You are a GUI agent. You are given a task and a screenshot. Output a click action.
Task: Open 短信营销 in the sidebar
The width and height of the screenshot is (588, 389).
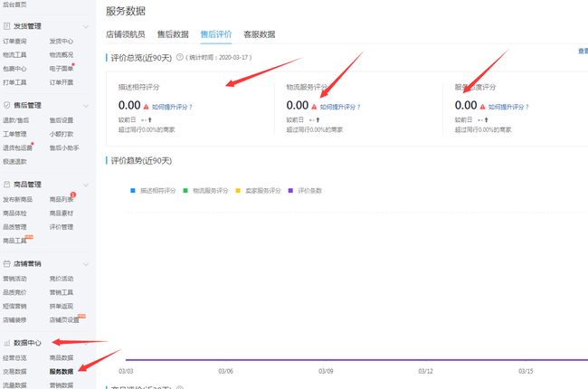pyautogui.click(x=14, y=306)
